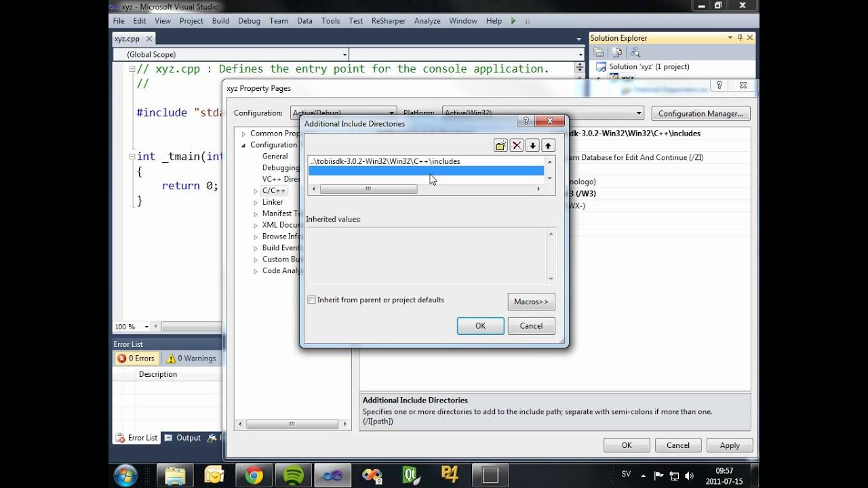
Task: Open Outlook from the taskbar
Action: (214, 475)
